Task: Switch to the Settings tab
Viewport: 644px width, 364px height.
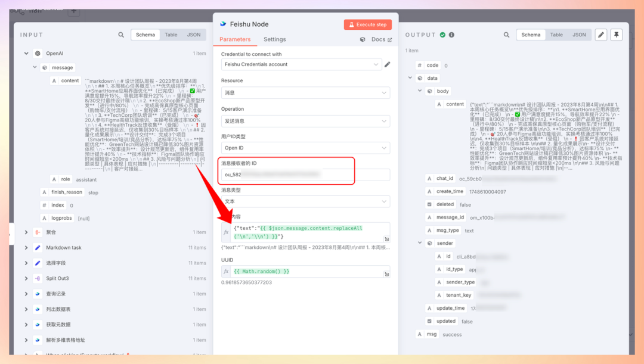Action: 275,39
